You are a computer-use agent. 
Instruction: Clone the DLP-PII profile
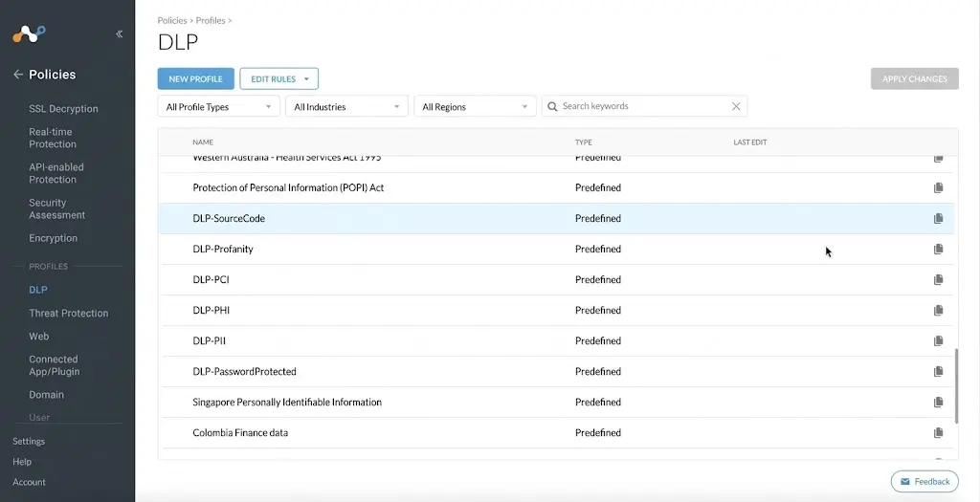(938, 341)
